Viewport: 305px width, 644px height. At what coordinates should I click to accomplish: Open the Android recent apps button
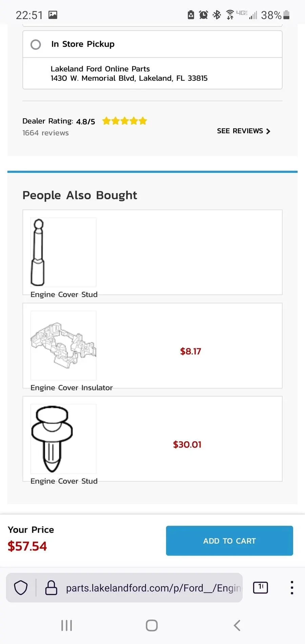[67, 625]
